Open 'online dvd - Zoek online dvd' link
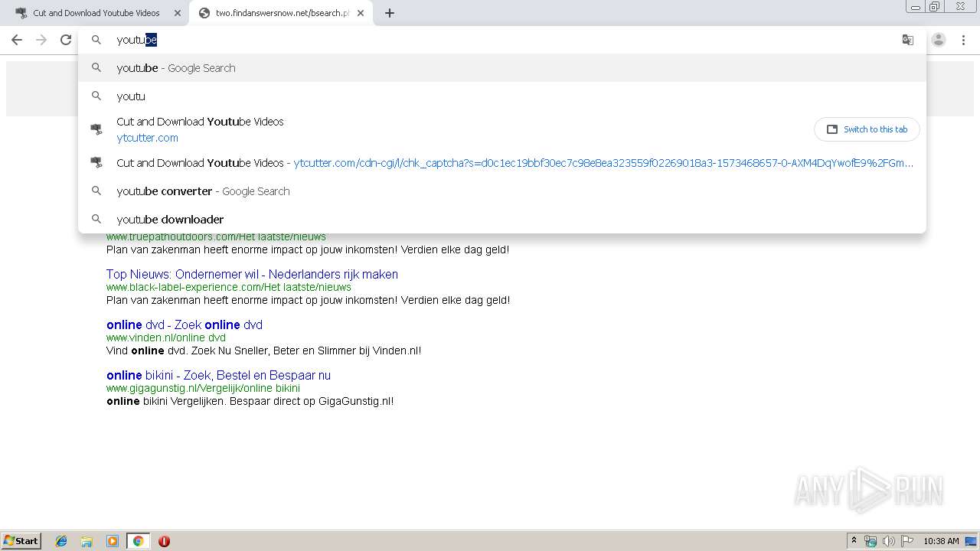This screenshot has height=551, width=980. tap(185, 324)
